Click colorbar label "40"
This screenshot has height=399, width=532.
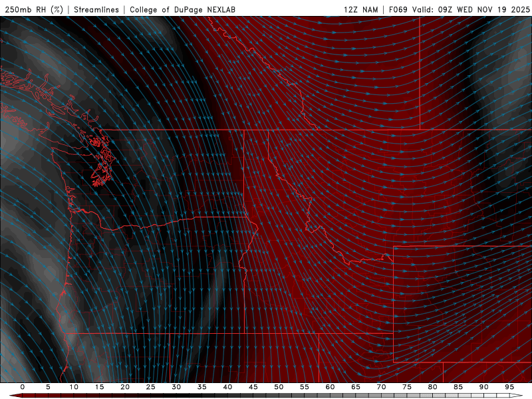click(x=227, y=387)
